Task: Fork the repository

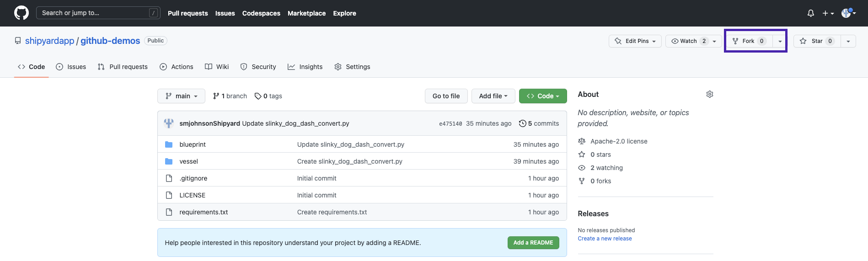Action: click(x=750, y=41)
